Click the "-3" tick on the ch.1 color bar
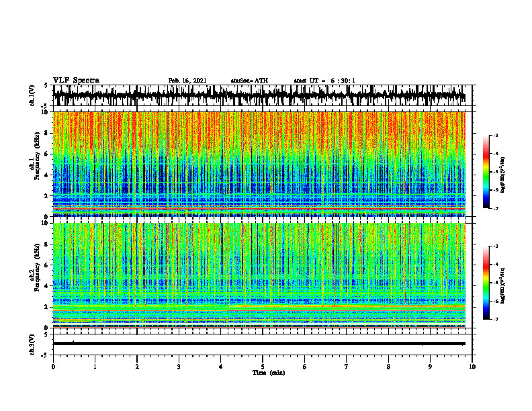 point(496,135)
